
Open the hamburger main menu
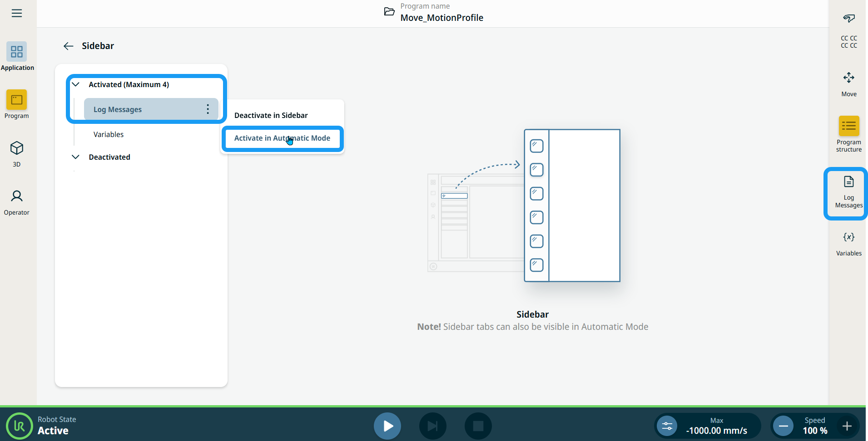point(17,13)
